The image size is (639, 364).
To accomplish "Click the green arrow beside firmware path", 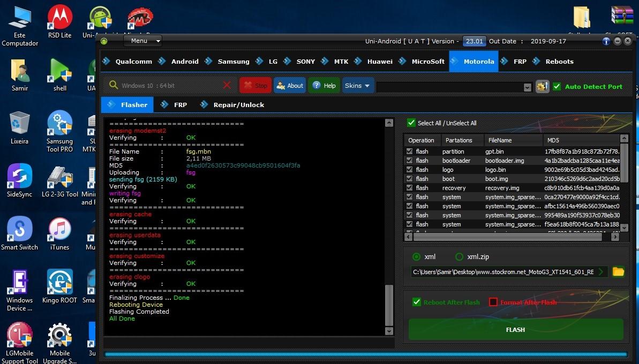I will [601, 271].
